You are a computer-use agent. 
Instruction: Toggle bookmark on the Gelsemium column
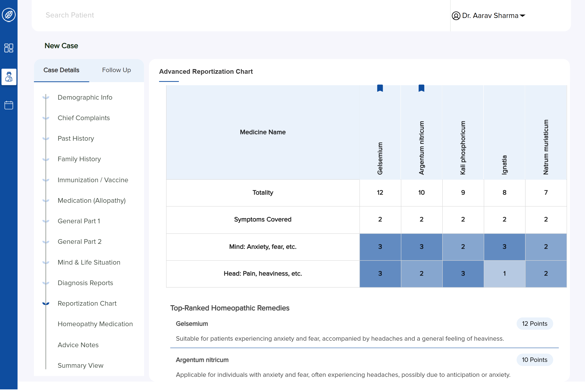pos(380,88)
